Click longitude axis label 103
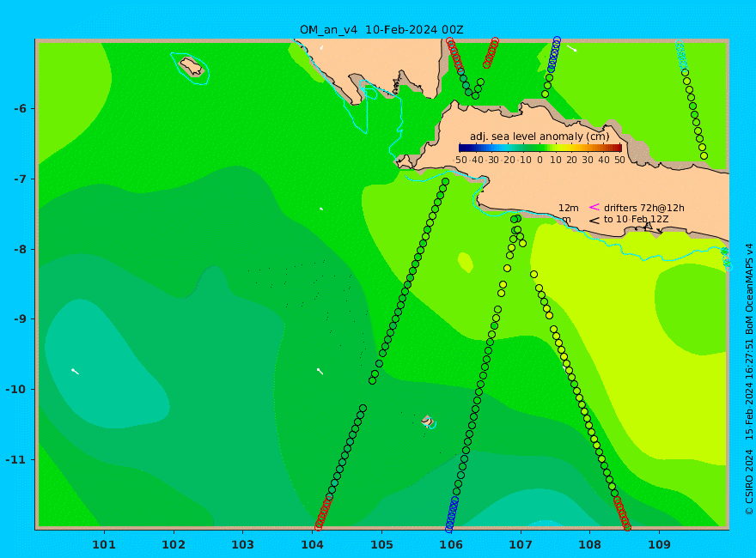 click(x=243, y=545)
